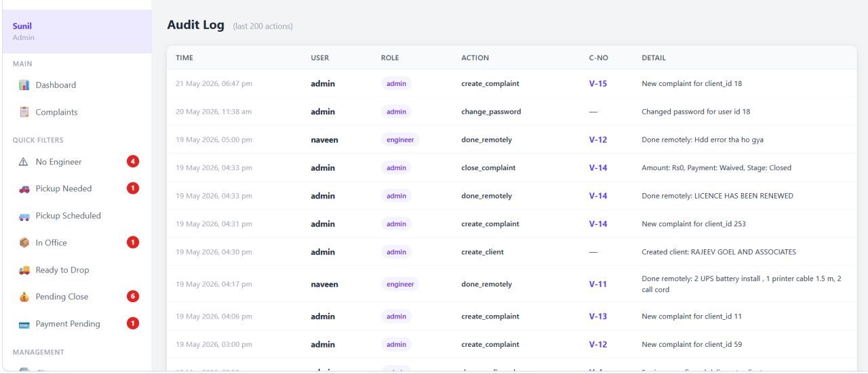Show Pickup Scheduled complaints
The height and width of the screenshot is (374, 868).
[77, 216]
